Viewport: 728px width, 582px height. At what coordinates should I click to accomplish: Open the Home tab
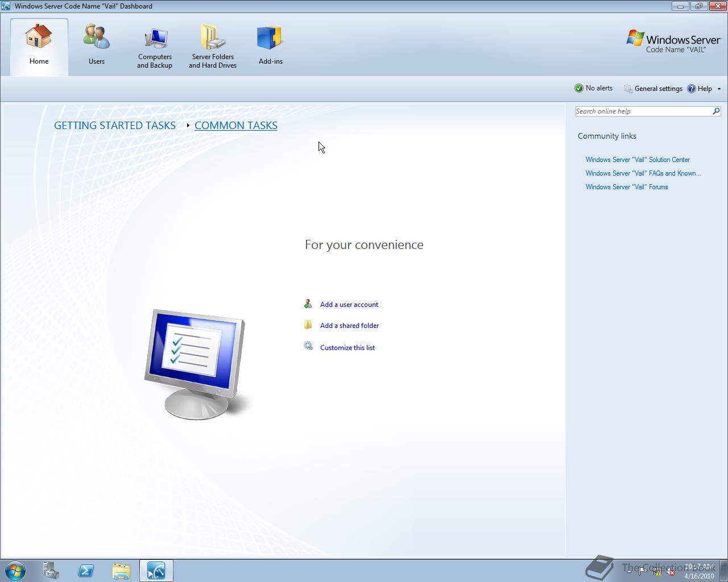click(39, 47)
